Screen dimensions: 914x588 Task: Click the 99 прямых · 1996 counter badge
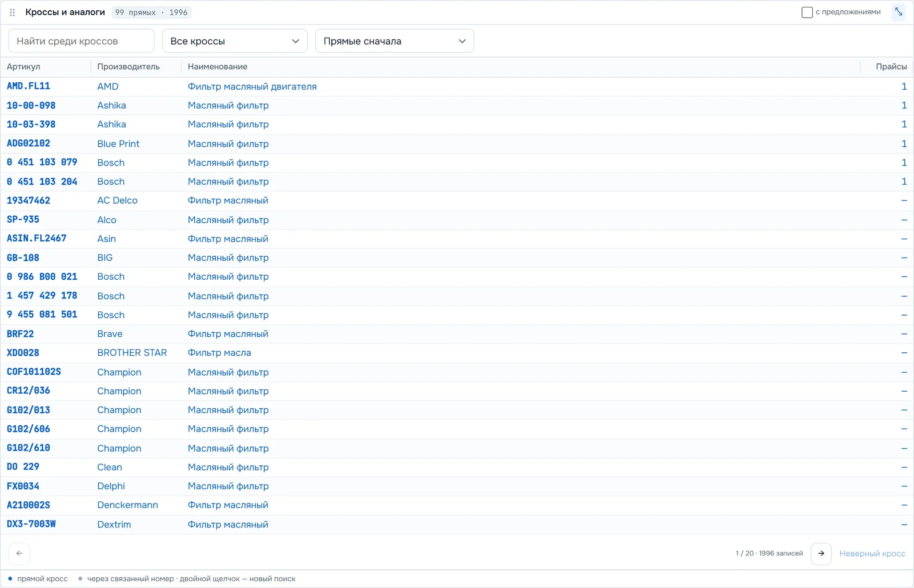[x=151, y=12]
